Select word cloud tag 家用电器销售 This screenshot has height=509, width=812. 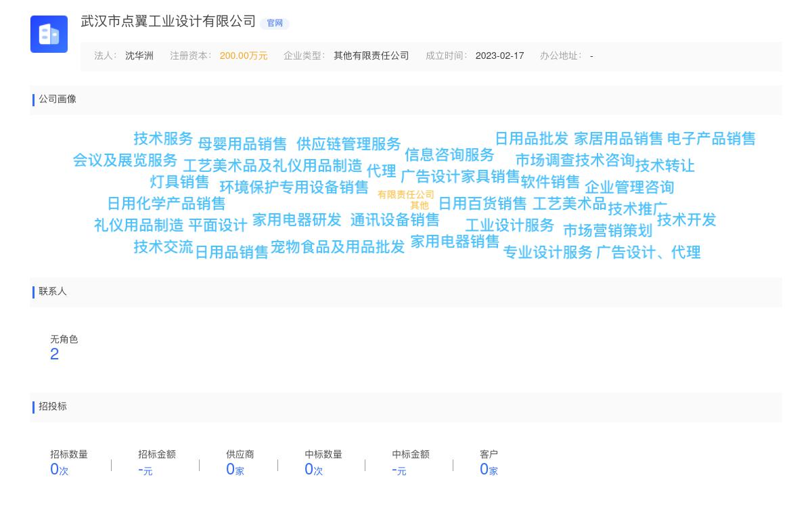point(455,242)
